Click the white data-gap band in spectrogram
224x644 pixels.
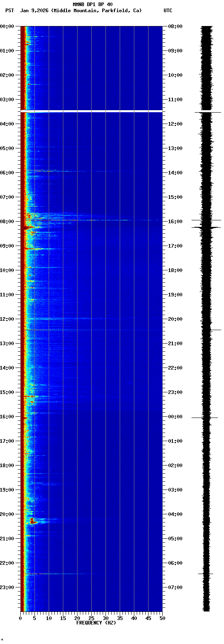pos(91,111)
